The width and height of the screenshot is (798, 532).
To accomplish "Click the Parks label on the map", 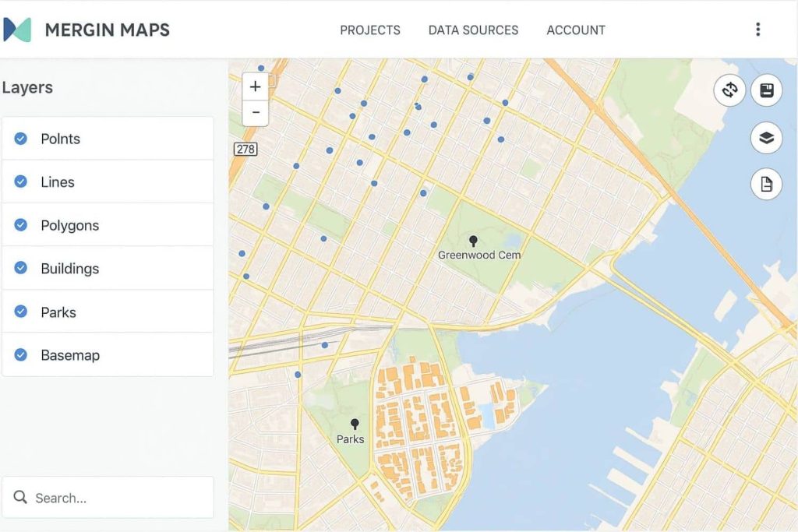I will coord(350,439).
